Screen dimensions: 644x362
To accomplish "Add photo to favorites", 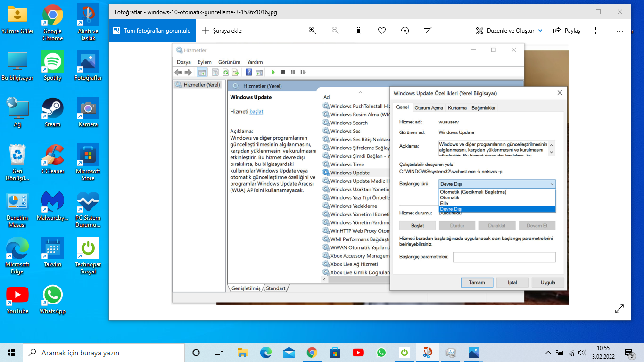I will [x=381, y=30].
